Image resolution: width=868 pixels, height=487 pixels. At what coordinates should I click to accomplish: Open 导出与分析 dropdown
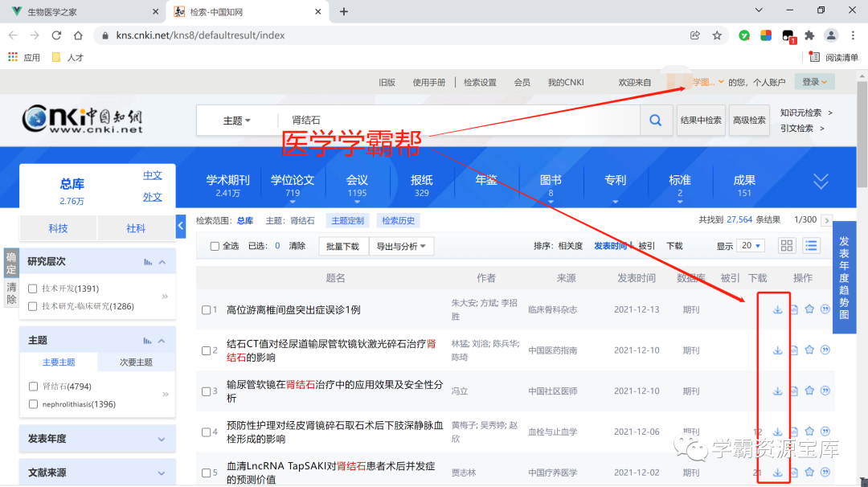tap(401, 246)
